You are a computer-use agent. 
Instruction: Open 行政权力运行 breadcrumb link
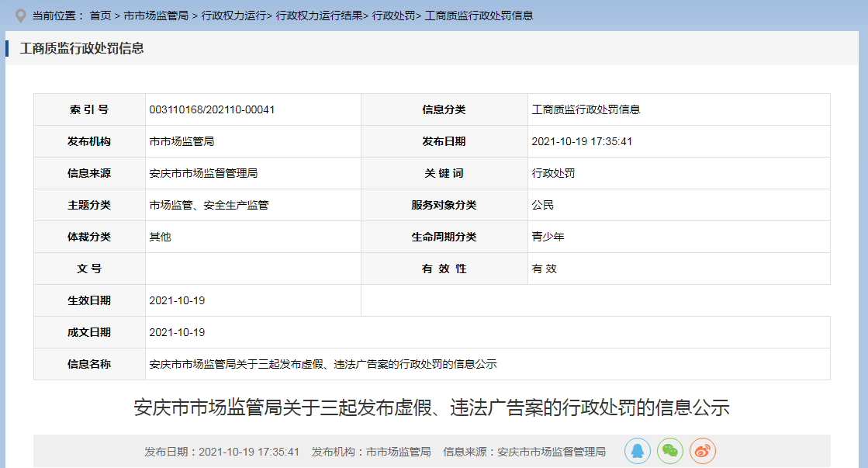pyautogui.click(x=233, y=16)
